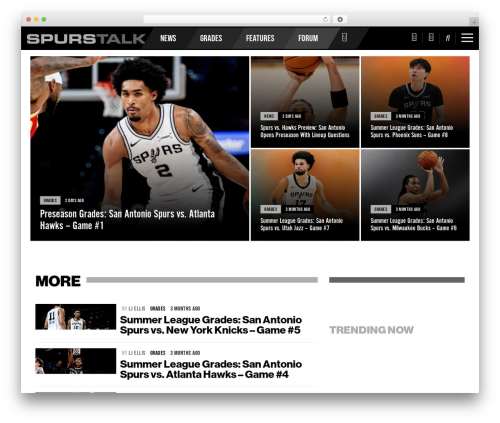Click the GRADES category on the Knicks Game #5 row
The height and width of the screenshot is (423, 500).
[158, 308]
